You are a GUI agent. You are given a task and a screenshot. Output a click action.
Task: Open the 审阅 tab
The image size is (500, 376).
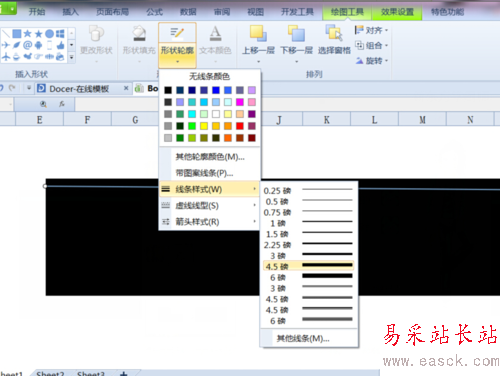click(x=222, y=12)
